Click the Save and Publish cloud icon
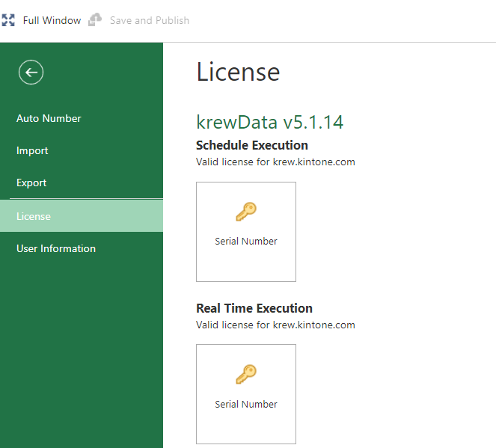The width and height of the screenshot is (496, 448). click(x=95, y=19)
